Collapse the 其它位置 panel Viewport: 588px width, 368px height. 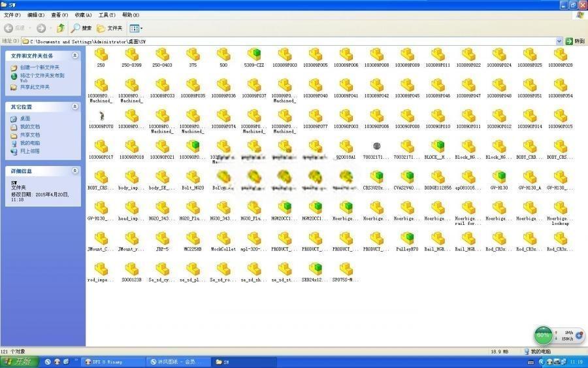pyautogui.click(x=75, y=107)
